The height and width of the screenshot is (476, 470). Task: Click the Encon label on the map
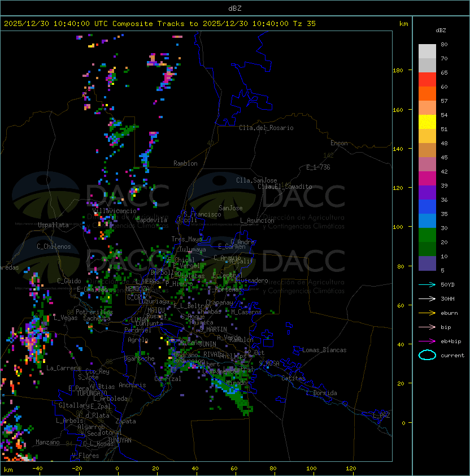pyautogui.click(x=339, y=143)
